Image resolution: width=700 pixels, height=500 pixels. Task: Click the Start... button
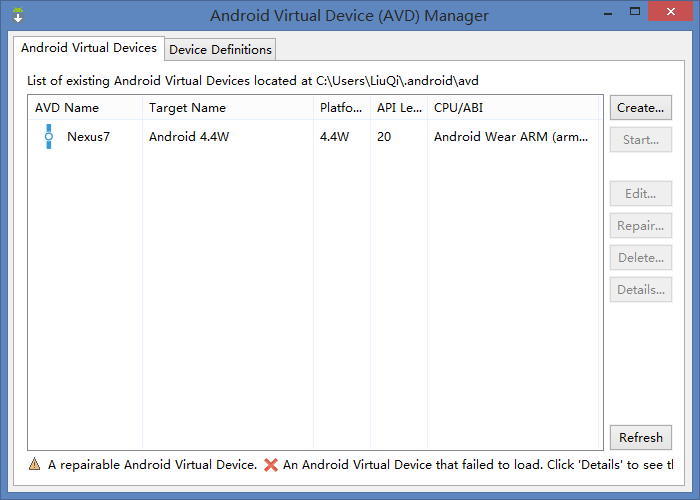coord(641,140)
